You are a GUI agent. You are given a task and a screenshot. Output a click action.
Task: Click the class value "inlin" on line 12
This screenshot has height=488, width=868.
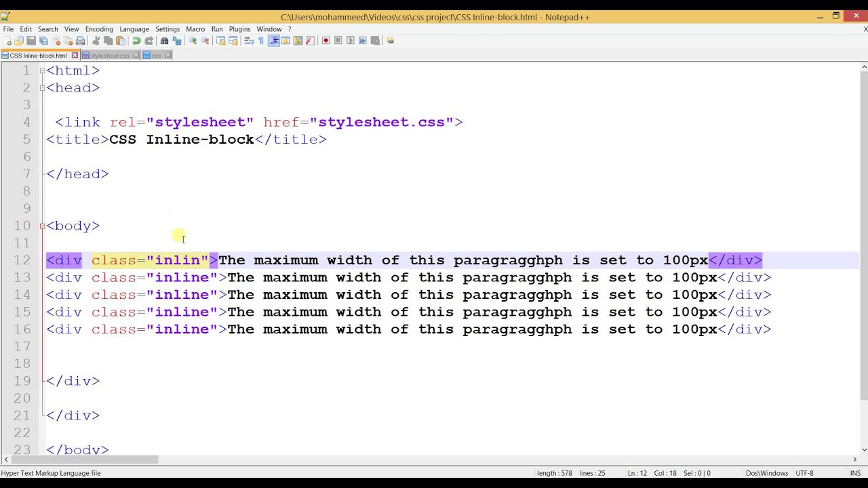(x=177, y=260)
